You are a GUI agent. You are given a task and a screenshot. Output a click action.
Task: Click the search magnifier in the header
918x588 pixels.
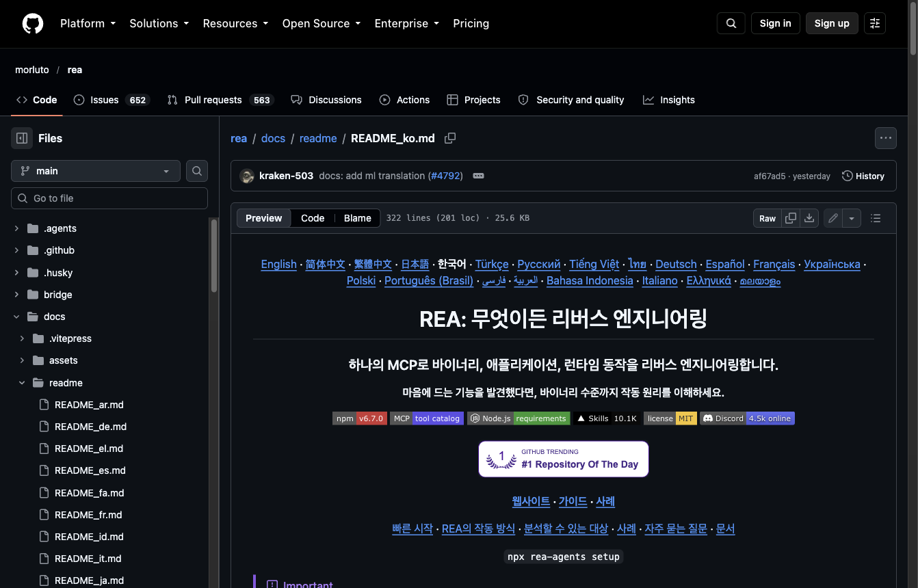(x=731, y=23)
